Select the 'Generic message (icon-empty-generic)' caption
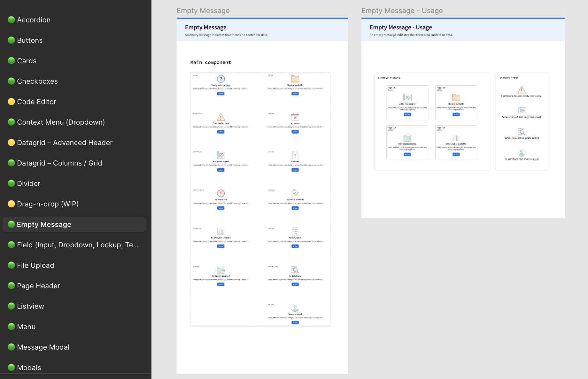The width and height of the screenshot is (588, 379). click(x=522, y=138)
